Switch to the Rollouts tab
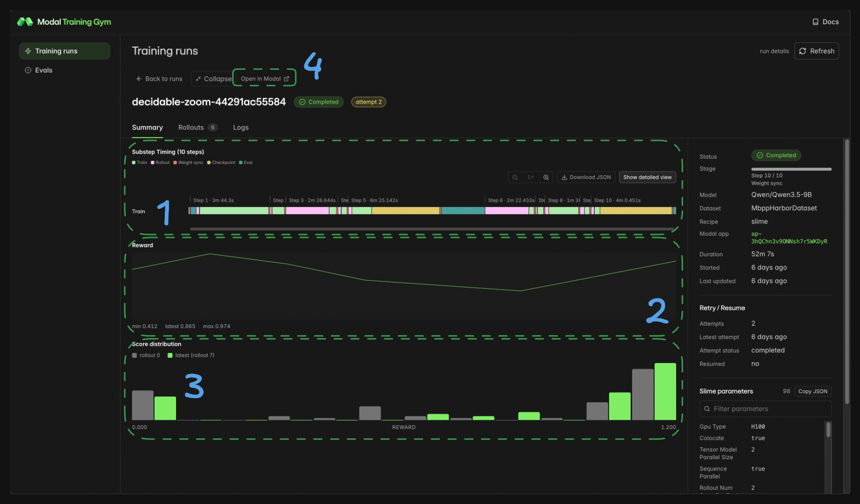The height and width of the screenshot is (504, 860). point(198,127)
